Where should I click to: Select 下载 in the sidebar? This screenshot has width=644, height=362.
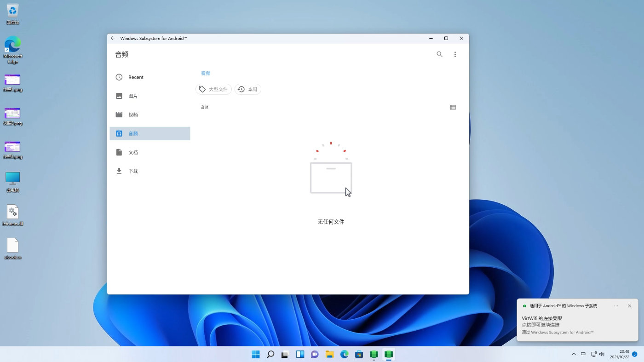coord(149,171)
